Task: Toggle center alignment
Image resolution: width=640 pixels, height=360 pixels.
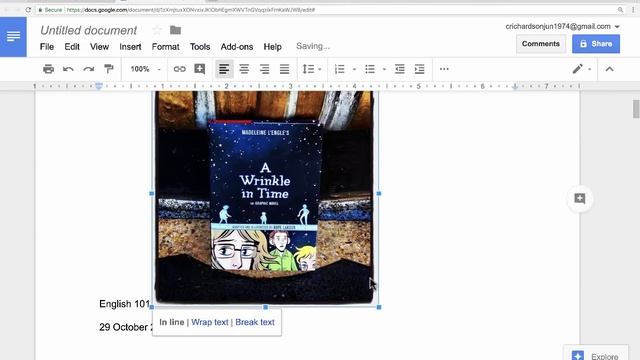Action: (244, 69)
